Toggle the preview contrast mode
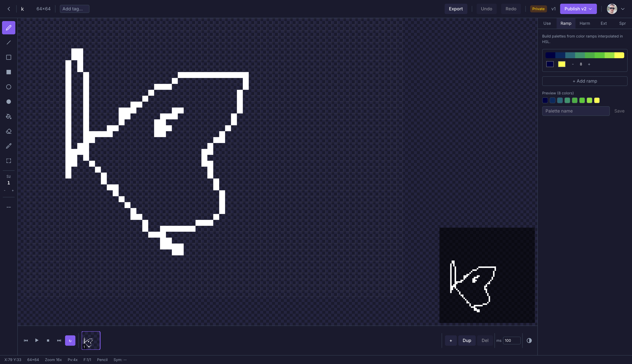The height and width of the screenshot is (364, 632). 529,340
